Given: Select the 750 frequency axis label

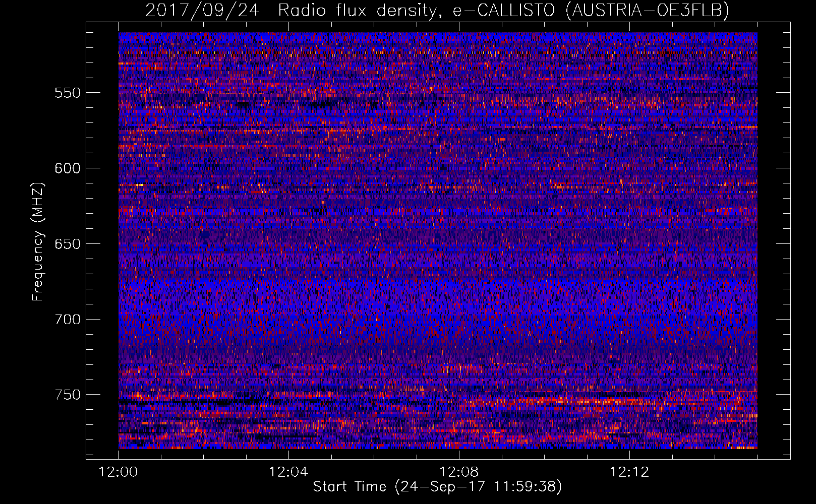Looking at the screenshot, I should point(68,395).
